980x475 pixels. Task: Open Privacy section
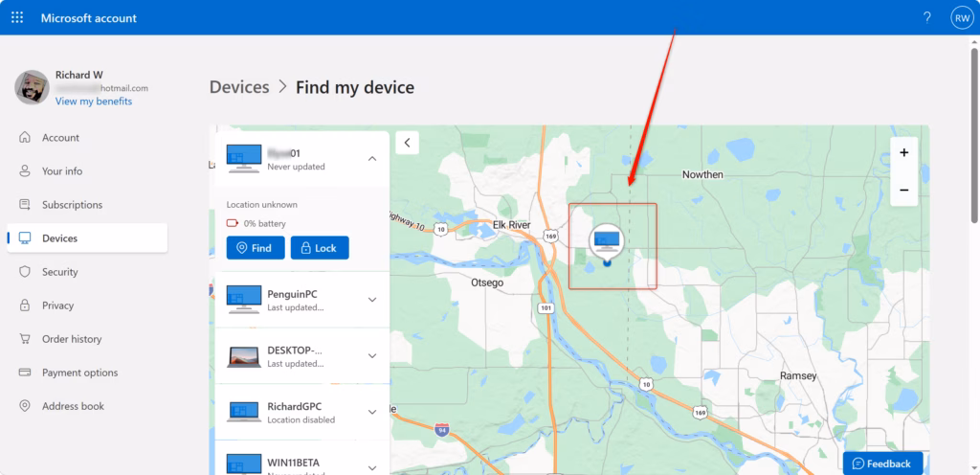[87, 305]
